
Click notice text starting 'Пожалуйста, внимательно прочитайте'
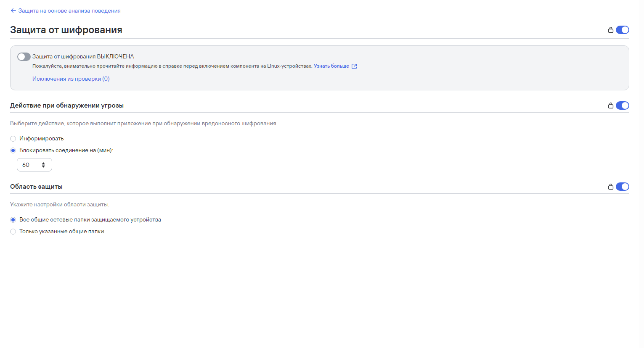(x=172, y=66)
